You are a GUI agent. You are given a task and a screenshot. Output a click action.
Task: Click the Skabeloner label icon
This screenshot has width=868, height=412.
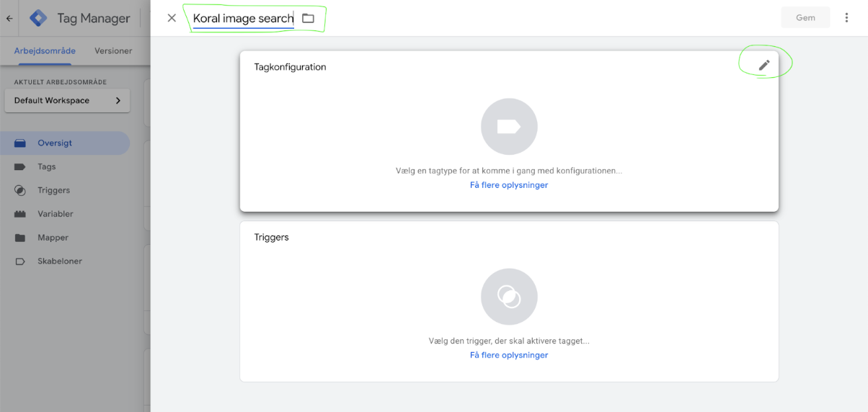click(x=20, y=261)
